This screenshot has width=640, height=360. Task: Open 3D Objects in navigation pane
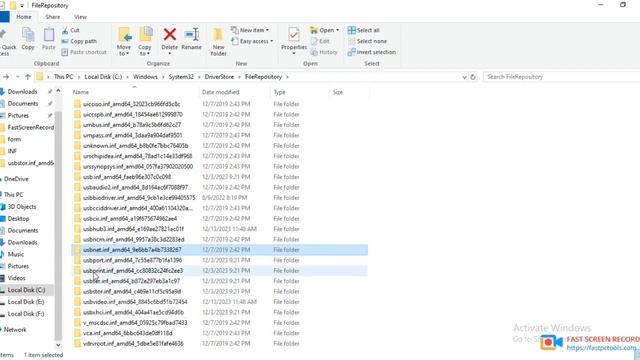coord(22,207)
